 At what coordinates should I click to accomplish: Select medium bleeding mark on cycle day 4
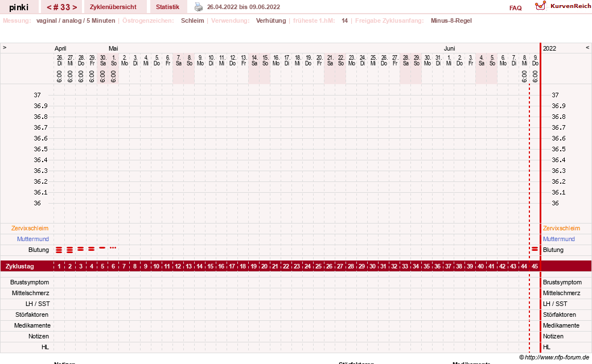92,249
